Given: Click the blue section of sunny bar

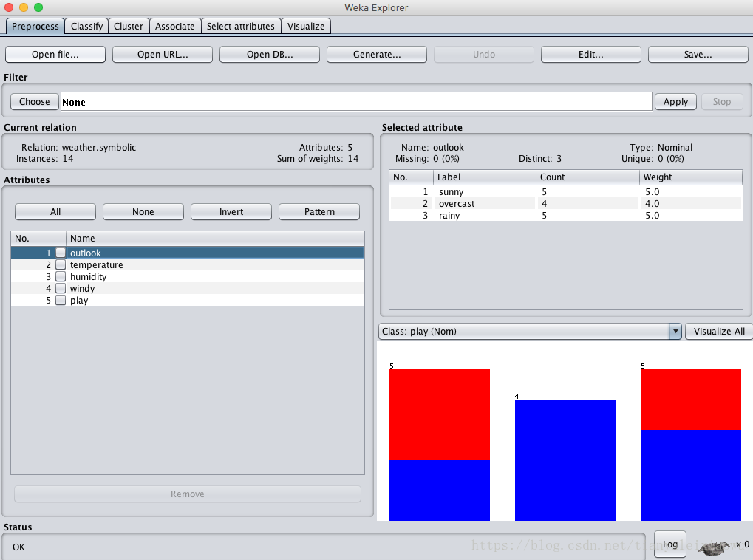Looking at the screenshot, I should coord(440,491).
